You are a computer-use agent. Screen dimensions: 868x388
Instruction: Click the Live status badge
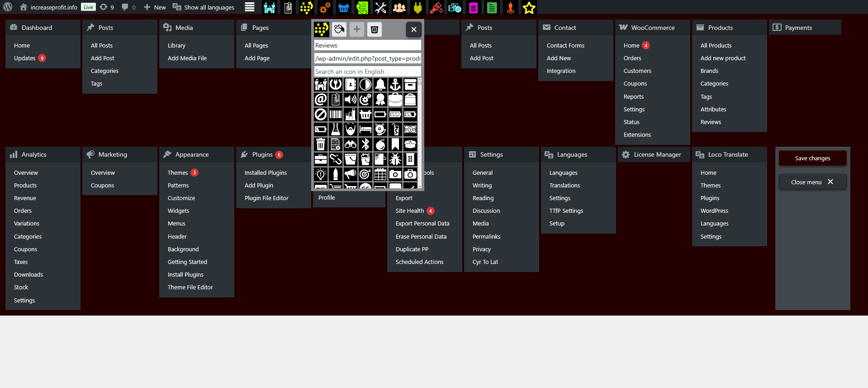88,7
